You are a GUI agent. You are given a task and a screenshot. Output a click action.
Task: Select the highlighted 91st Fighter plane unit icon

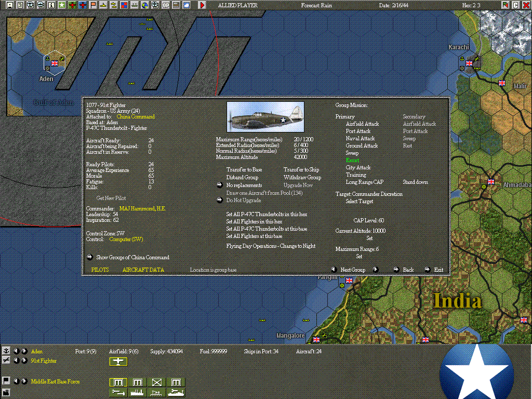point(118,362)
